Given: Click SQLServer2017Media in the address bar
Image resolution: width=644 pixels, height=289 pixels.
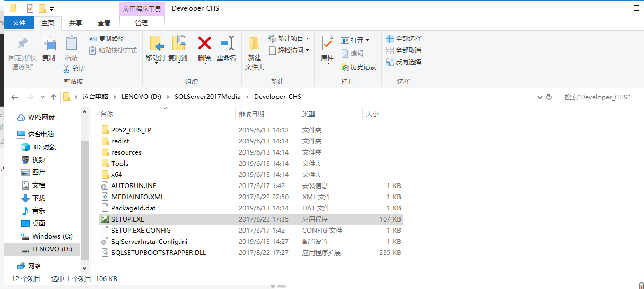Looking at the screenshot, I should (207, 97).
